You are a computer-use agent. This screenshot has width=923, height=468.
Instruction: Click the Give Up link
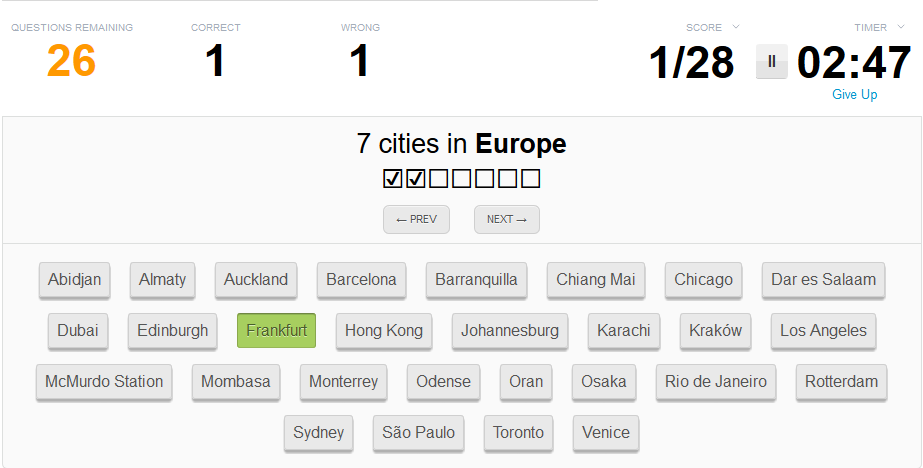(854, 94)
